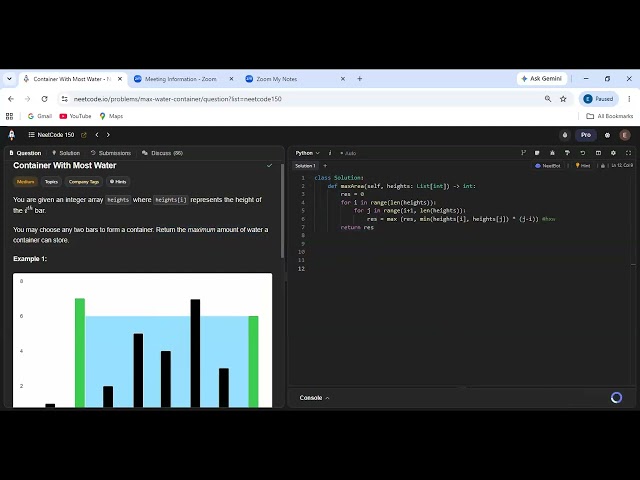Click the NeetCode rocket logo
This screenshot has width=640, height=480.
(x=11, y=135)
